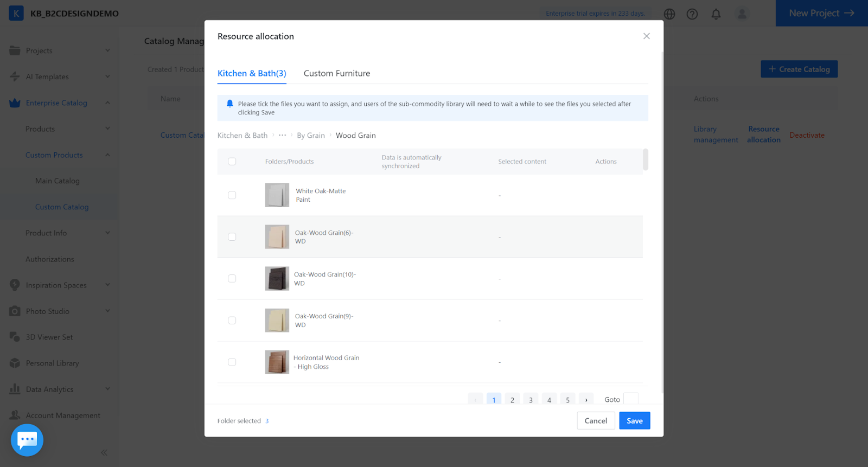Open the language globe icon
Screen dimensions: 868x467
coord(669,14)
